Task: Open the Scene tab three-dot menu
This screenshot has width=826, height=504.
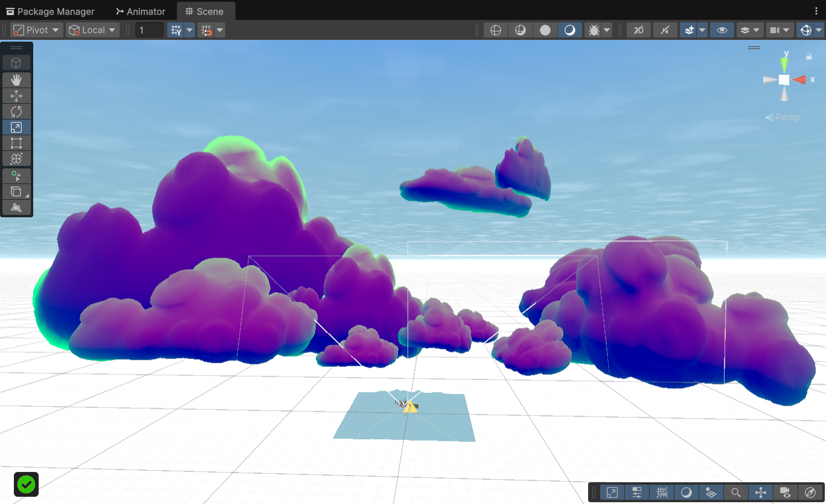Action: [816, 11]
